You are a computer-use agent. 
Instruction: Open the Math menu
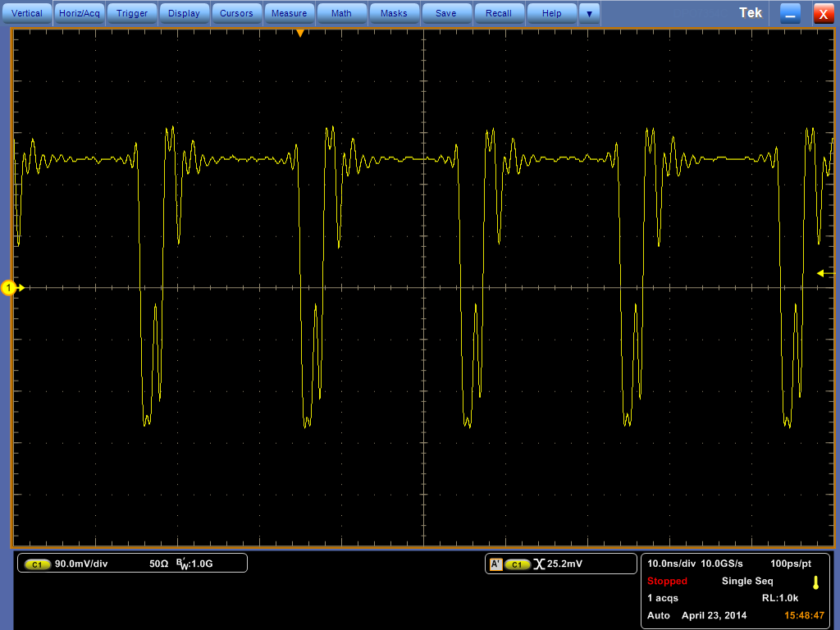click(341, 13)
